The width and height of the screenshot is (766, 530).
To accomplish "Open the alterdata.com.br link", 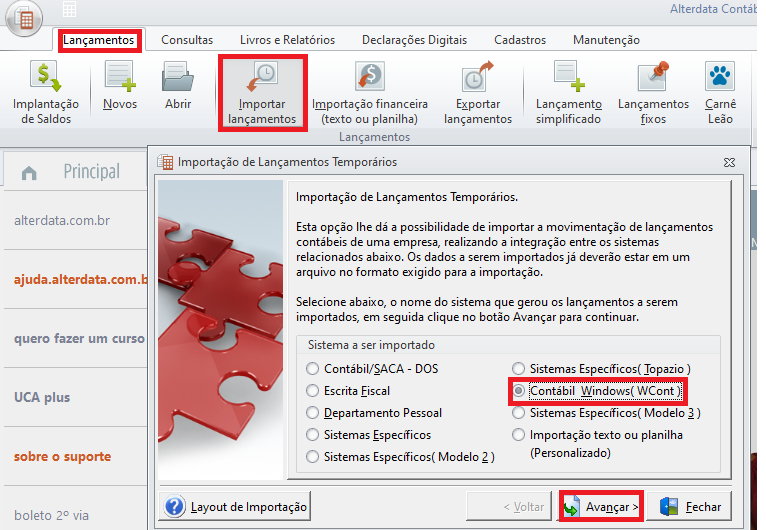I will coord(62,221).
